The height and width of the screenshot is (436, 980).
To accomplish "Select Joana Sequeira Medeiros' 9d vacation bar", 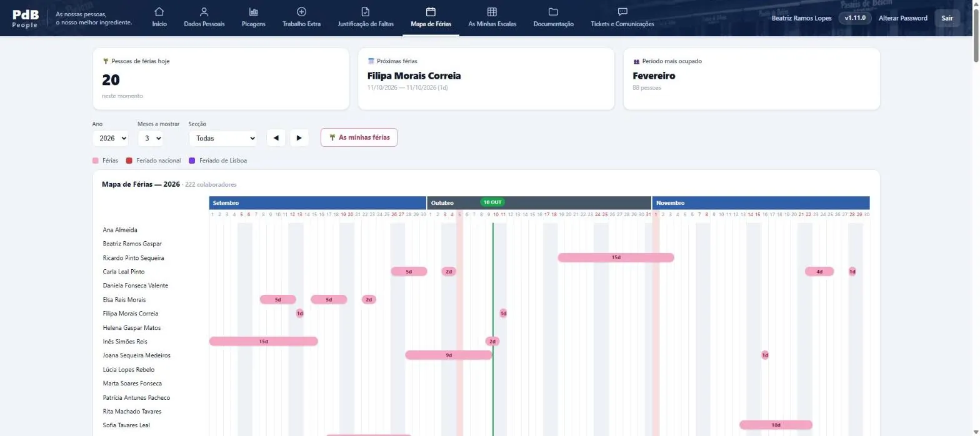I will coord(449,355).
